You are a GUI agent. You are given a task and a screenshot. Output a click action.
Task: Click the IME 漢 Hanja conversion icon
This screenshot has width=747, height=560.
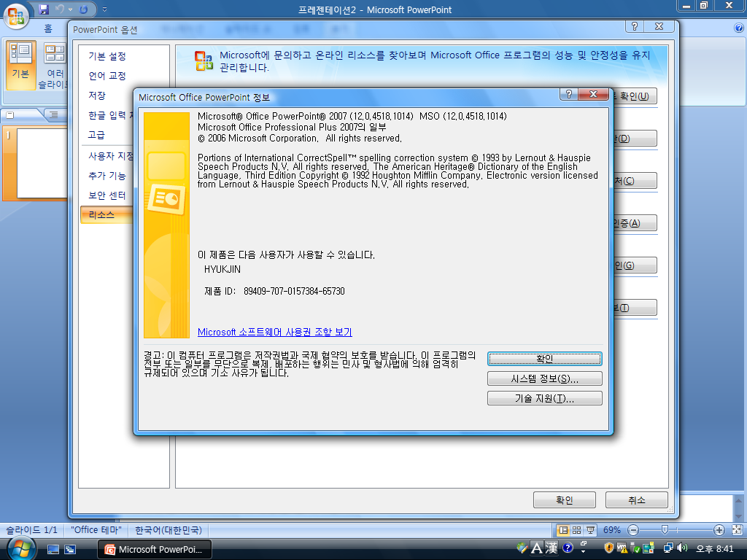point(551,548)
